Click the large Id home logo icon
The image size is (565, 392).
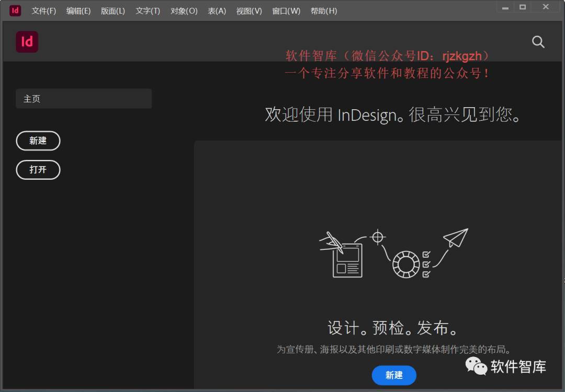[27, 42]
